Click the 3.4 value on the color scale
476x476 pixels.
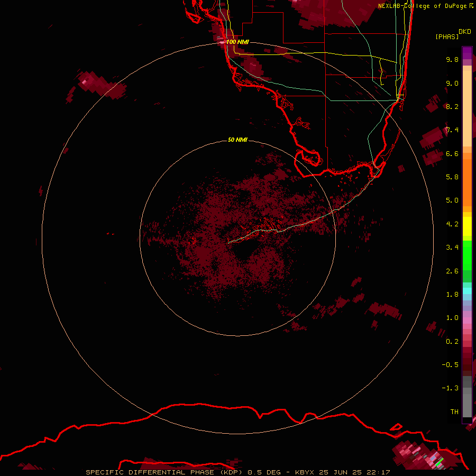452,248
